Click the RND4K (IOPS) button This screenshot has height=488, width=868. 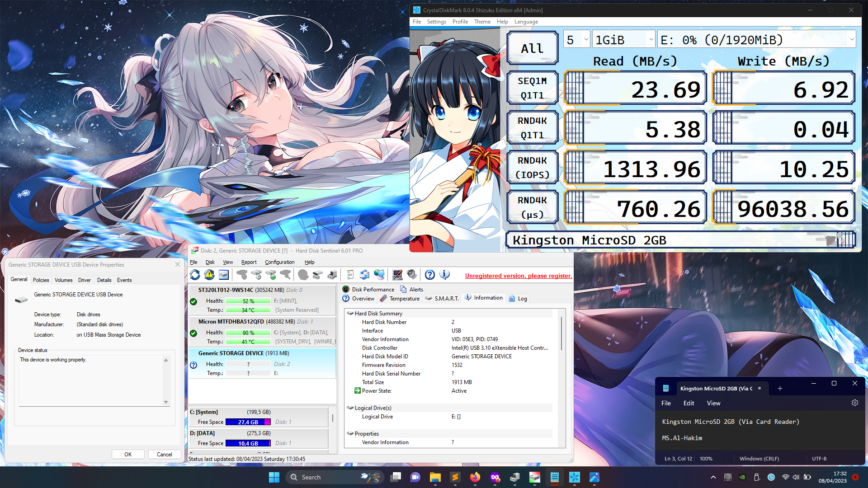[x=532, y=168]
